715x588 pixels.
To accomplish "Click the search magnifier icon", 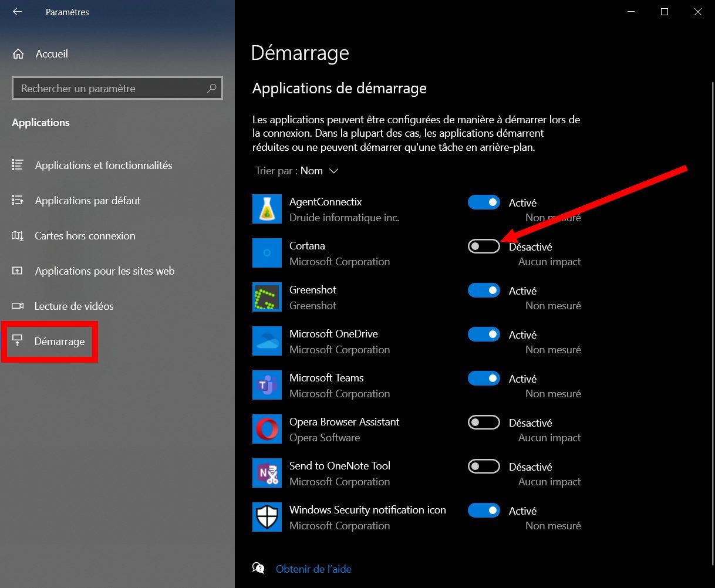I will (212, 89).
